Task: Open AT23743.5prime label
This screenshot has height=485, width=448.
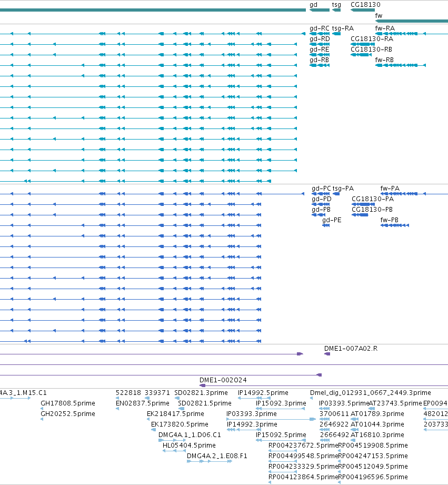Action: point(396,403)
